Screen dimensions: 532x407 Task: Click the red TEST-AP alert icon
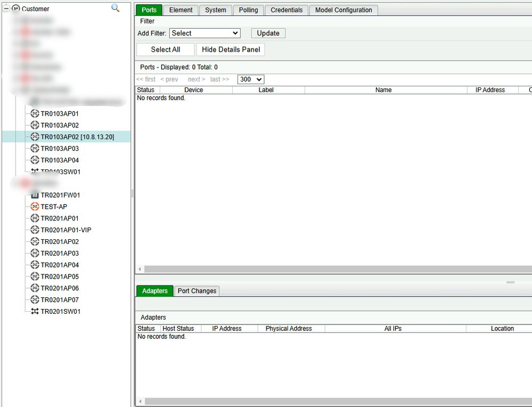(35, 206)
